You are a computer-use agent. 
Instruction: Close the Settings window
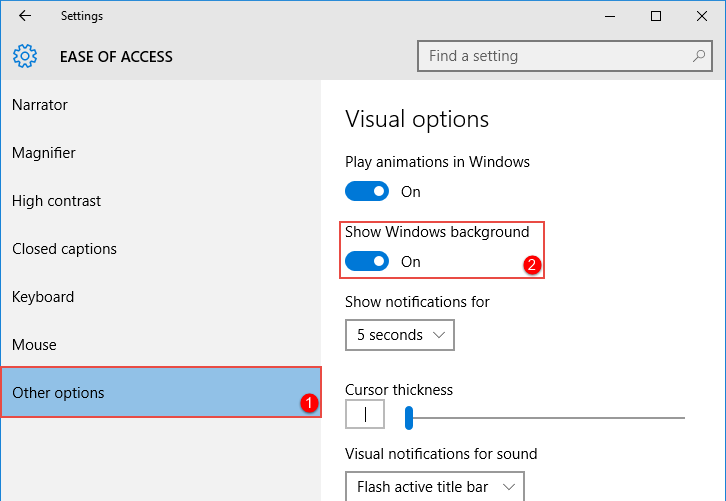click(x=701, y=16)
